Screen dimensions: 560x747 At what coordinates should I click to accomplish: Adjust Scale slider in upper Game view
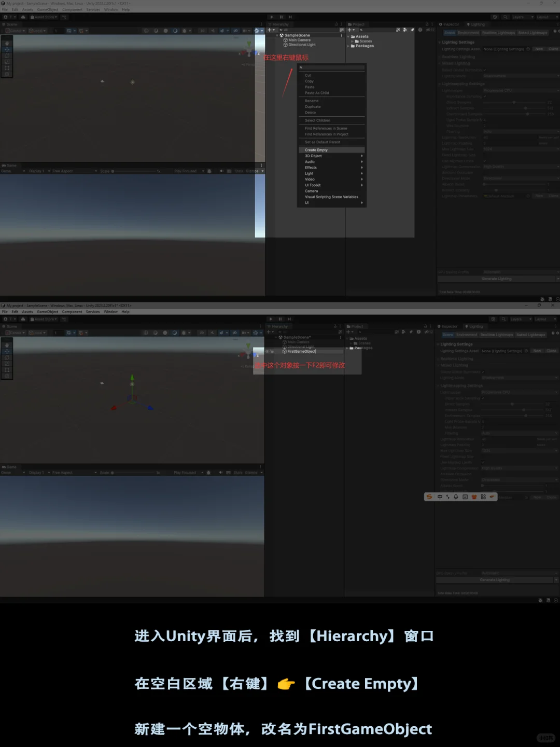133,171
